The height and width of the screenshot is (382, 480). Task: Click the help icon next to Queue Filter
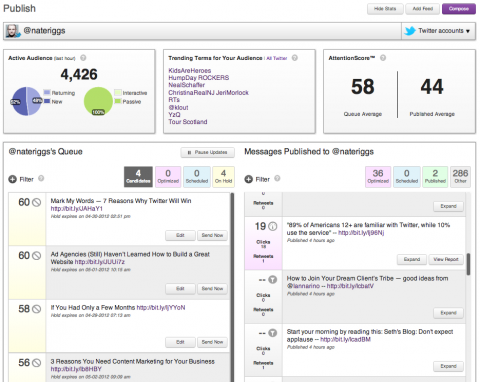click(41, 178)
